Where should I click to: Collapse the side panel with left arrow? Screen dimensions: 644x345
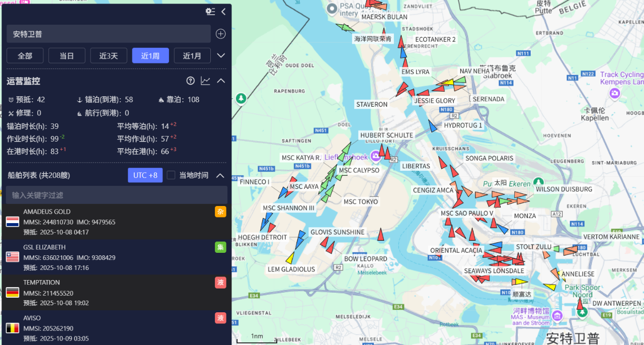[223, 12]
